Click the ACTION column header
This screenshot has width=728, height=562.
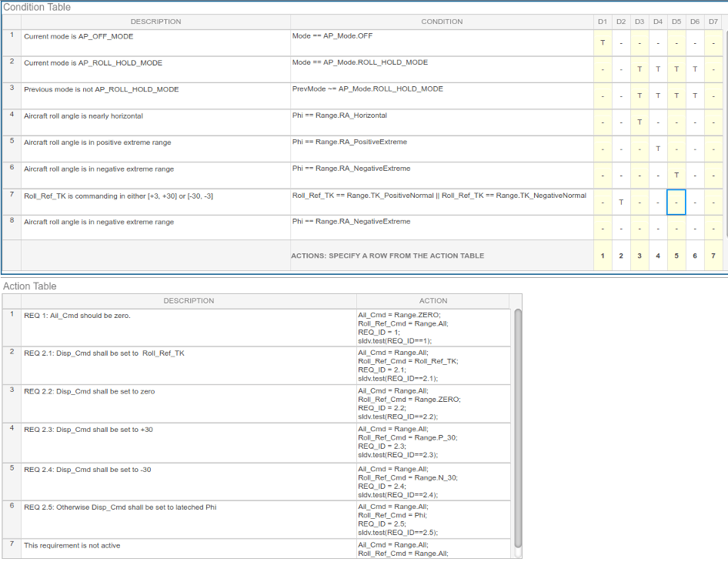[433, 301]
